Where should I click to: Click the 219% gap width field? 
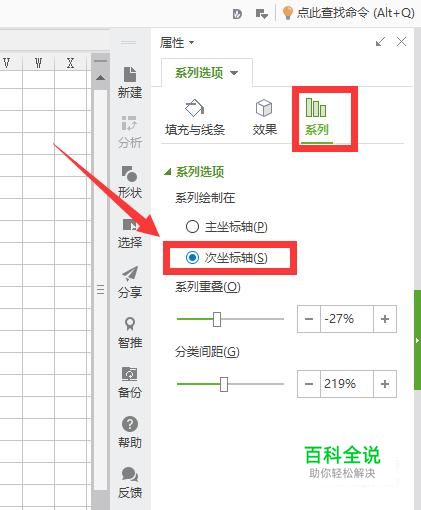[x=347, y=384]
